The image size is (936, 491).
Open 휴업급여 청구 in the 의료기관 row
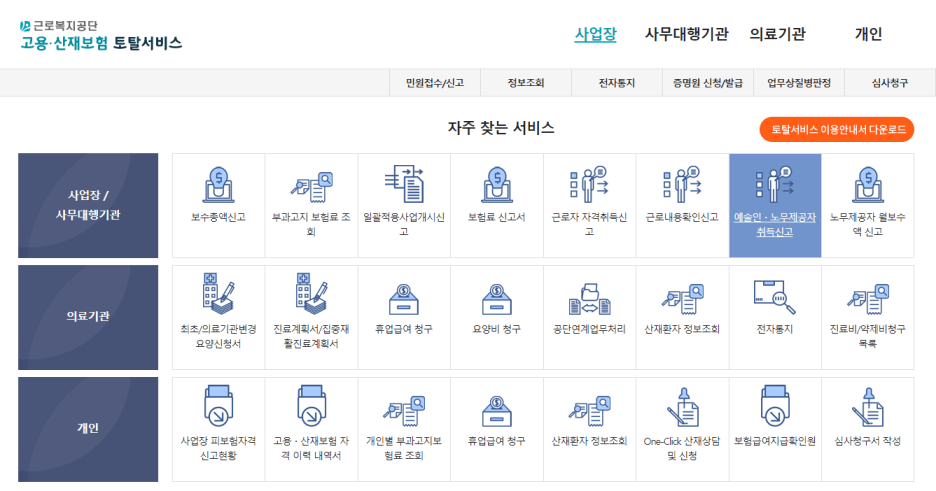click(404, 299)
